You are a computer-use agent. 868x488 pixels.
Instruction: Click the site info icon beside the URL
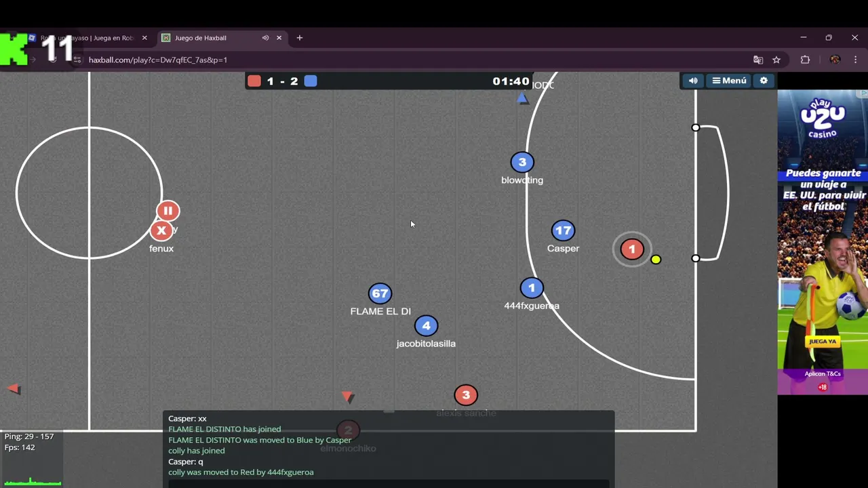pos(77,60)
